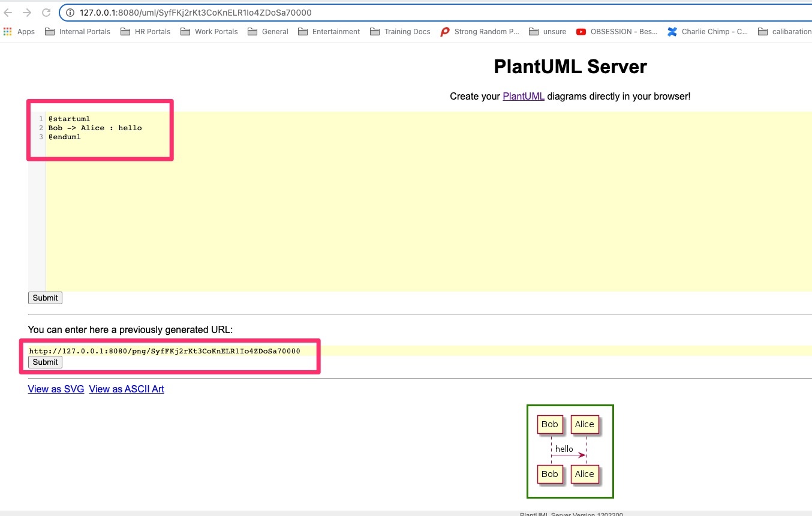Image resolution: width=812 pixels, height=516 pixels.
Task: Open the Internal Portals bookmark folder
Action: 77,32
